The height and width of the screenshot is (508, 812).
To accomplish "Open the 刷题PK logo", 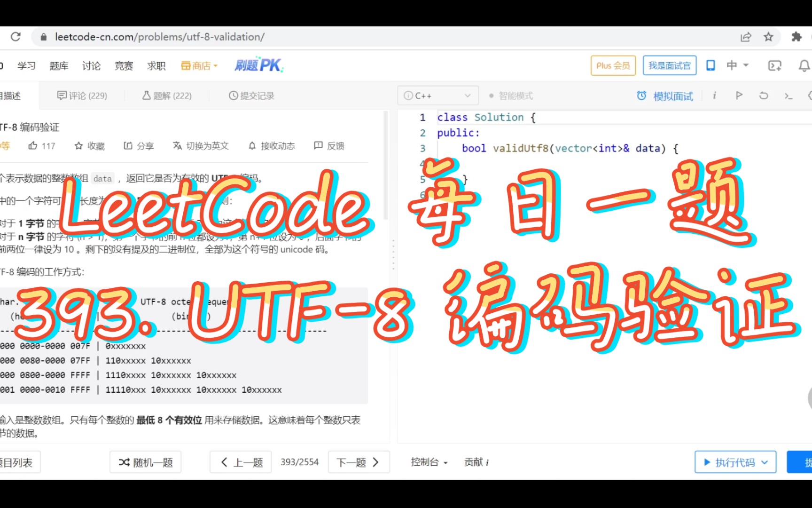I will tap(259, 65).
